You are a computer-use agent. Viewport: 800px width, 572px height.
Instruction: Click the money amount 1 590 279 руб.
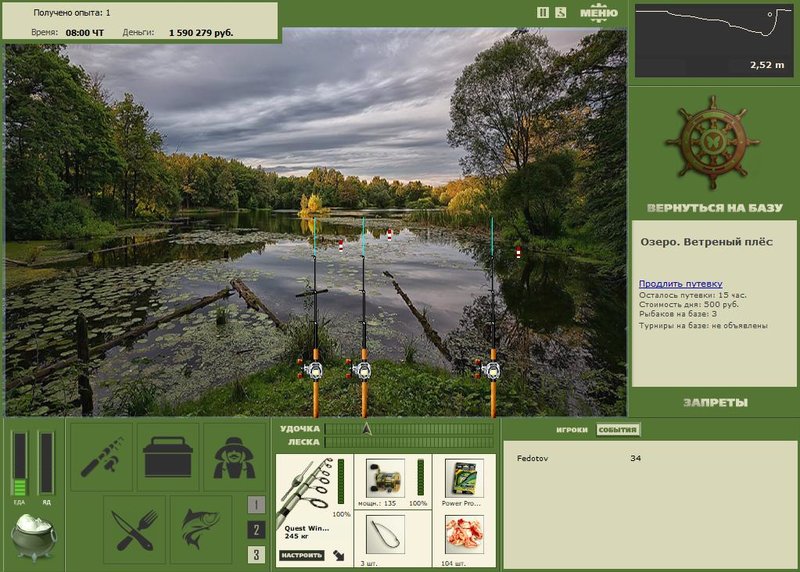point(201,33)
